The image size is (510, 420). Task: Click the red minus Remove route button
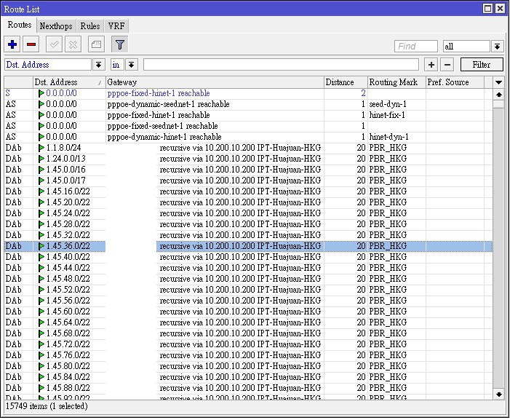pyautogui.click(x=31, y=45)
